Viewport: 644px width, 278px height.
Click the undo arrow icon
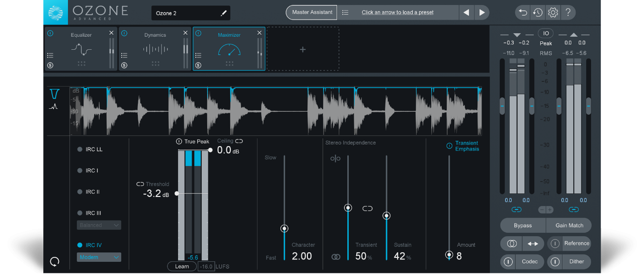[523, 13]
